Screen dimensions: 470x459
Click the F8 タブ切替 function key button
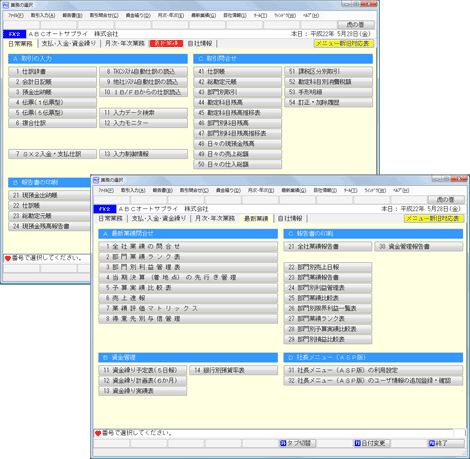[297, 443]
